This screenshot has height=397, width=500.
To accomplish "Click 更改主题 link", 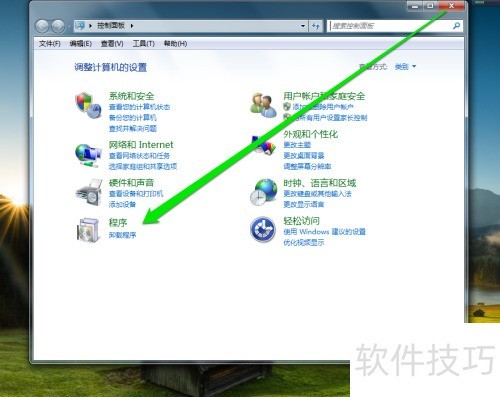I will coord(297,145).
